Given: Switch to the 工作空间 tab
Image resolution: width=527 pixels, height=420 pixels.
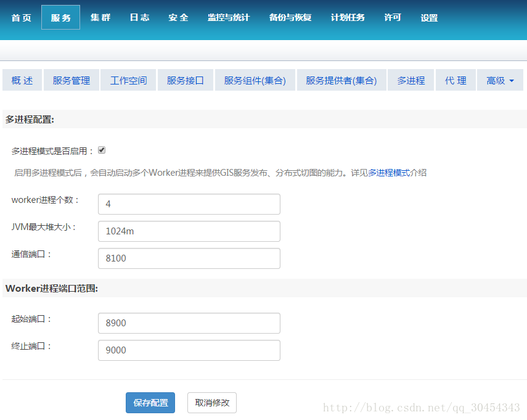Looking at the screenshot, I should point(128,80).
